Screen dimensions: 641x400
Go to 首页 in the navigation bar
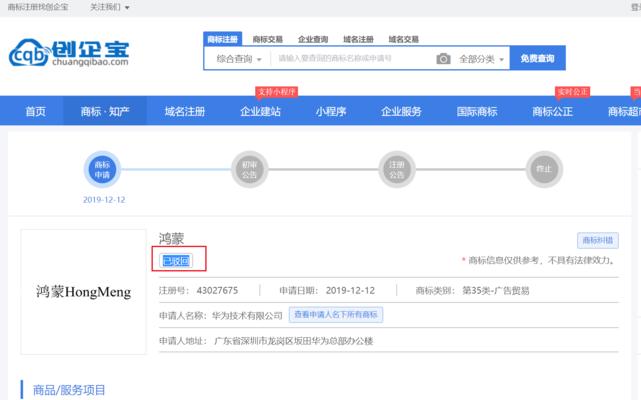tap(36, 111)
